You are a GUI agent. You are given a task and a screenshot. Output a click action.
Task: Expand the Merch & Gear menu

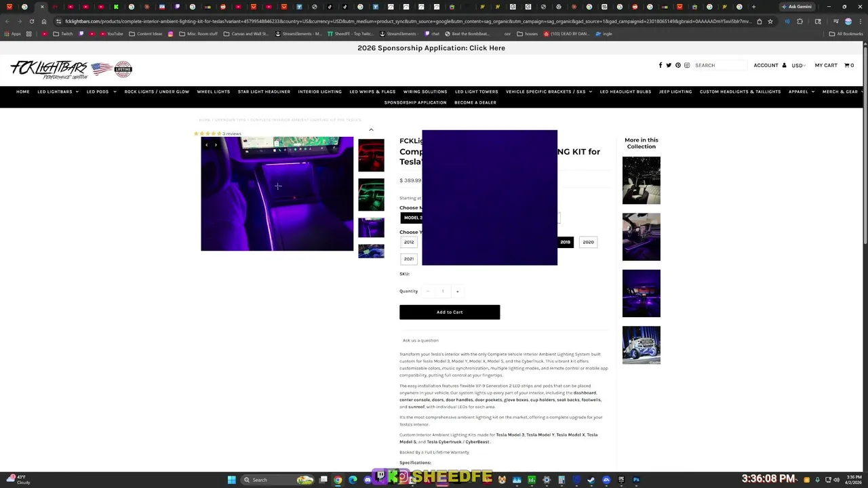coord(842,91)
